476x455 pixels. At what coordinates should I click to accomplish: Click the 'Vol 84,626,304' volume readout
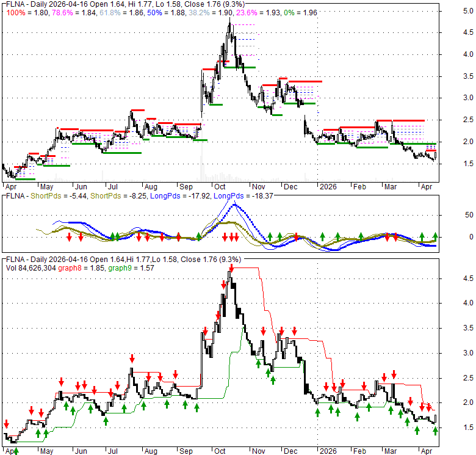tap(31, 268)
